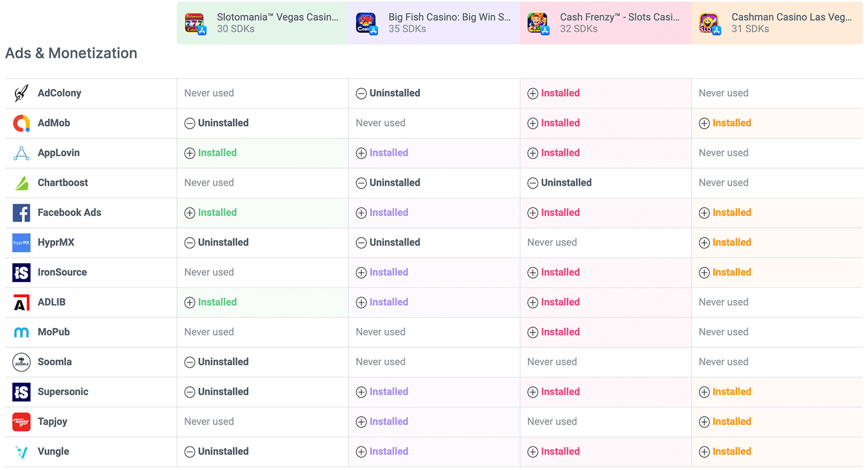The image size is (868, 470).
Task: Select the Ads & Monetization section heading
Action: [x=71, y=53]
